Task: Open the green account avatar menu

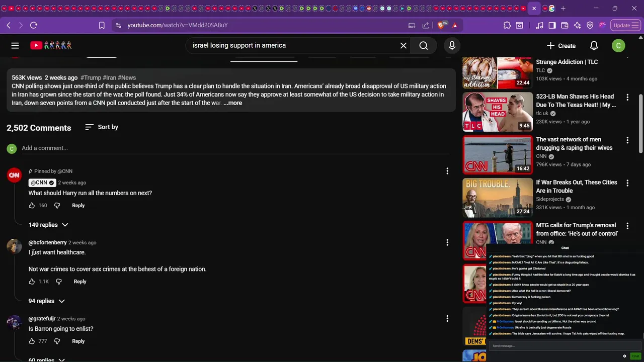Action: tap(618, 45)
